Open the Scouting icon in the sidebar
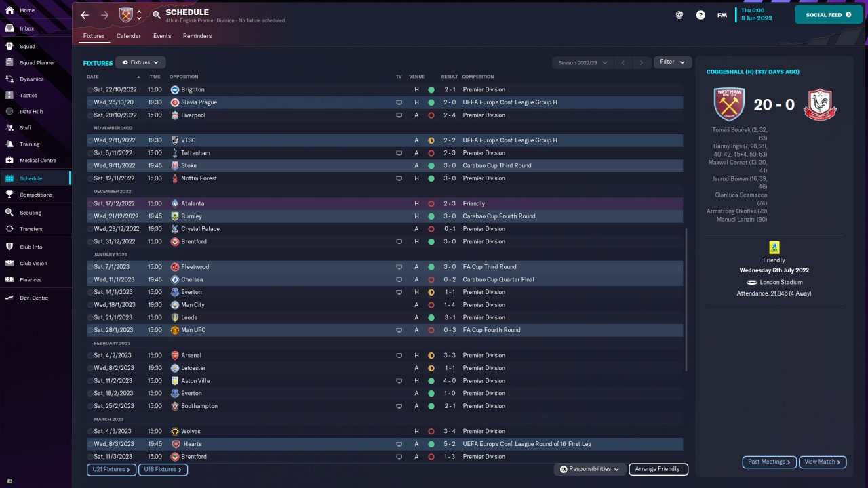 point(9,213)
